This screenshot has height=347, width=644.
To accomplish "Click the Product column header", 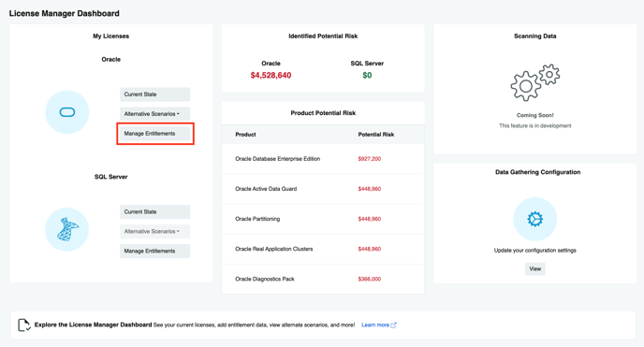I will (x=245, y=135).
